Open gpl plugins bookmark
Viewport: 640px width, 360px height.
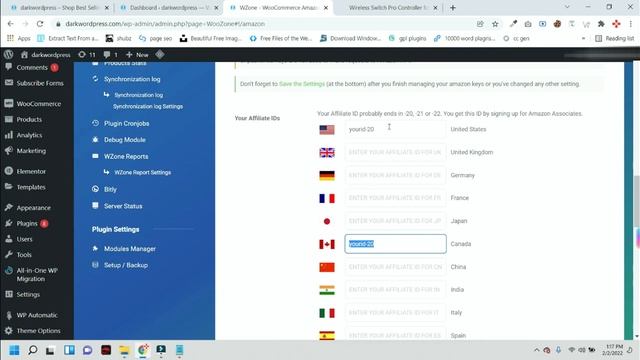coord(407,38)
